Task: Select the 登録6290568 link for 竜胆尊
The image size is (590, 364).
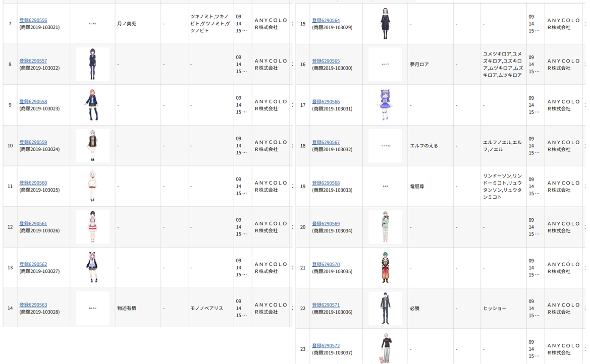Action: (326, 183)
